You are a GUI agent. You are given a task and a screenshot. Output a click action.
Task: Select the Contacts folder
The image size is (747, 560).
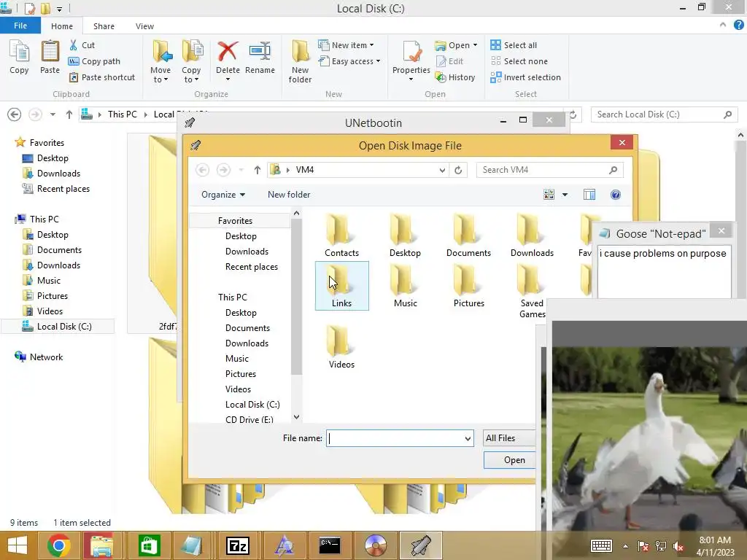point(341,236)
